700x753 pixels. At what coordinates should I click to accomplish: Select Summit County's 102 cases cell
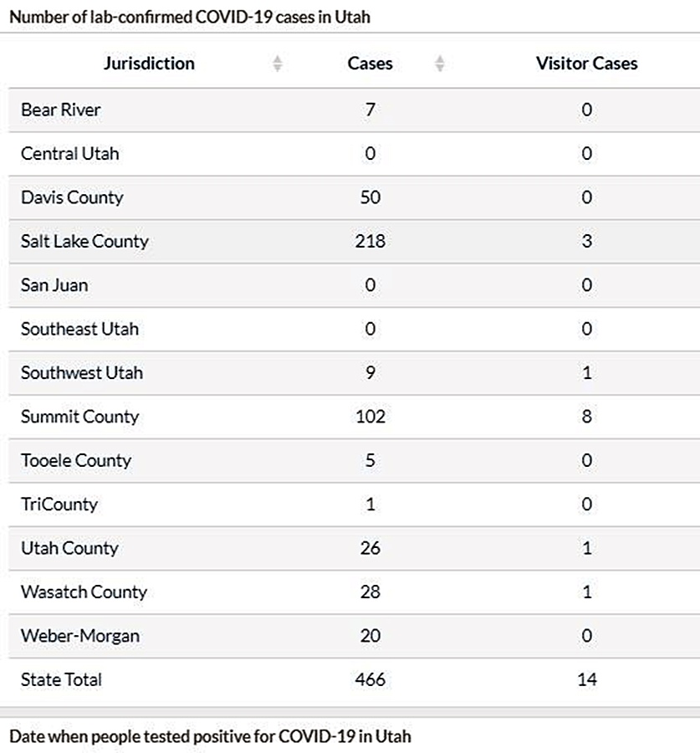(370, 417)
